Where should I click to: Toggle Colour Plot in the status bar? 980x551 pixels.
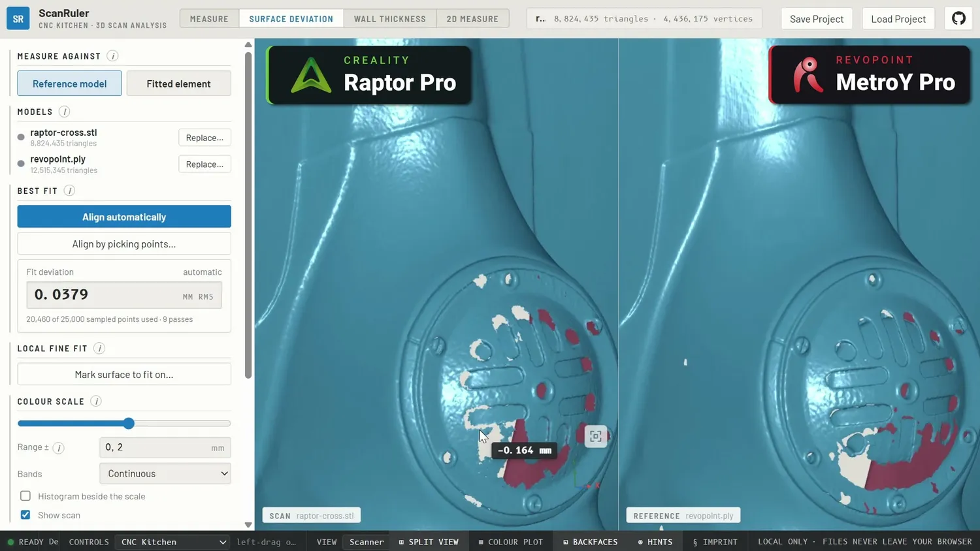(x=510, y=542)
